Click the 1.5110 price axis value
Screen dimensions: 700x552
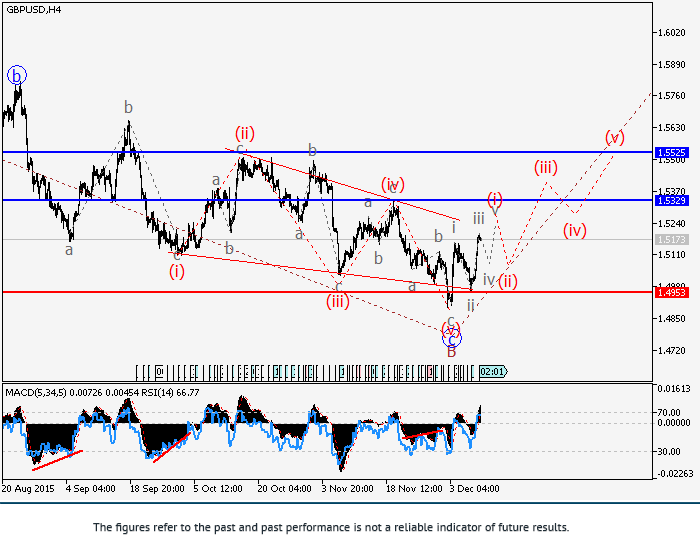pyautogui.click(x=671, y=255)
